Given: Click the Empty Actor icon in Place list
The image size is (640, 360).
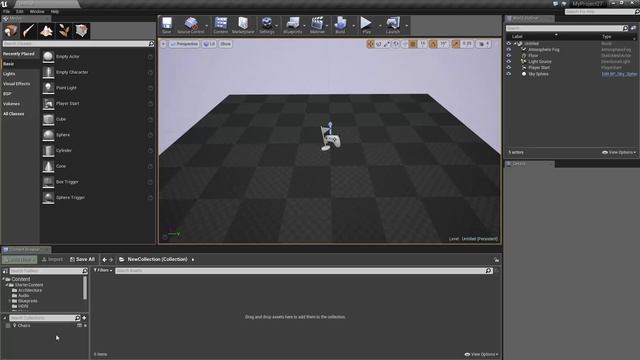Looking at the screenshot, I should click(x=48, y=56).
